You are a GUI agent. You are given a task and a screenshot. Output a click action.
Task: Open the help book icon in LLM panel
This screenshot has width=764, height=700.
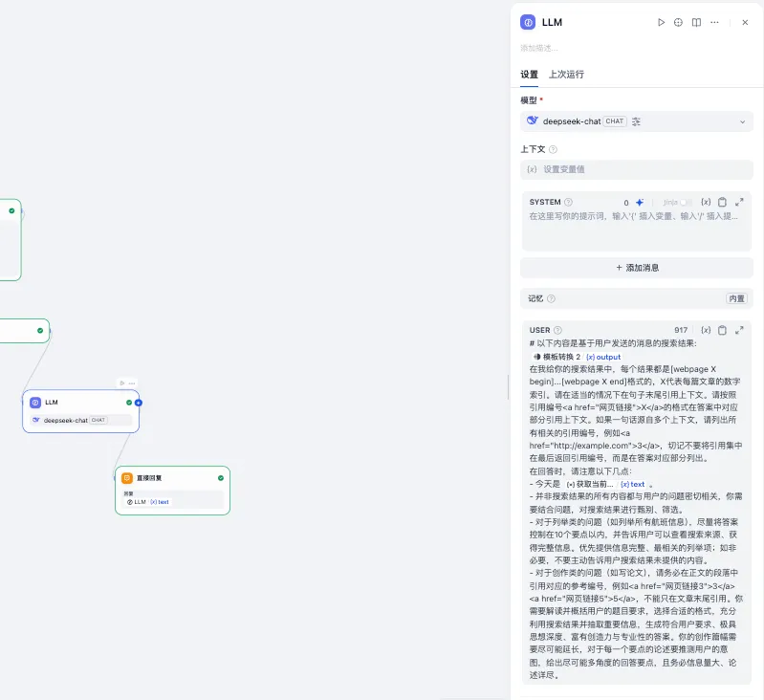click(x=697, y=22)
